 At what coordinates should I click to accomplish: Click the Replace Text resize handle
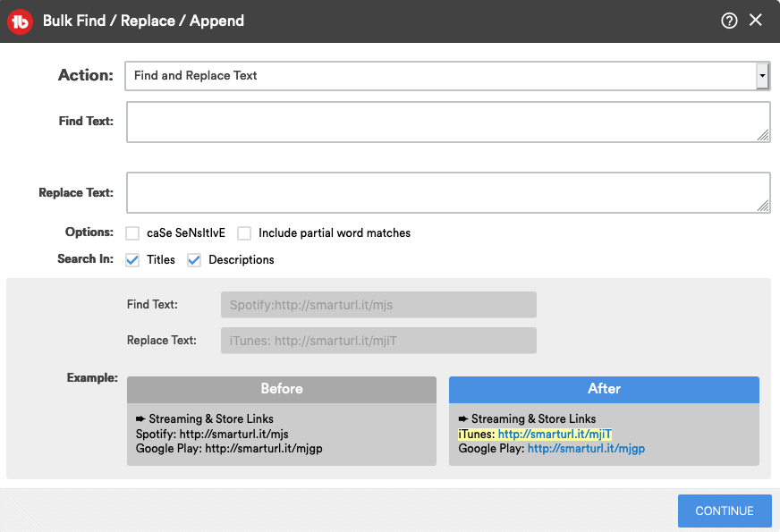(763, 206)
